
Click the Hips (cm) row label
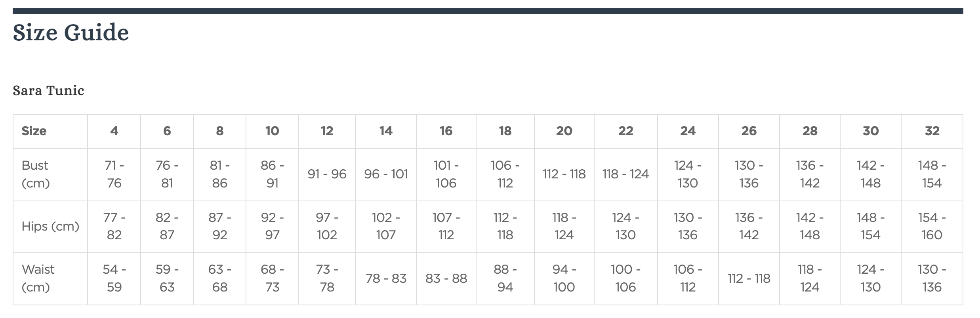click(x=50, y=226)
